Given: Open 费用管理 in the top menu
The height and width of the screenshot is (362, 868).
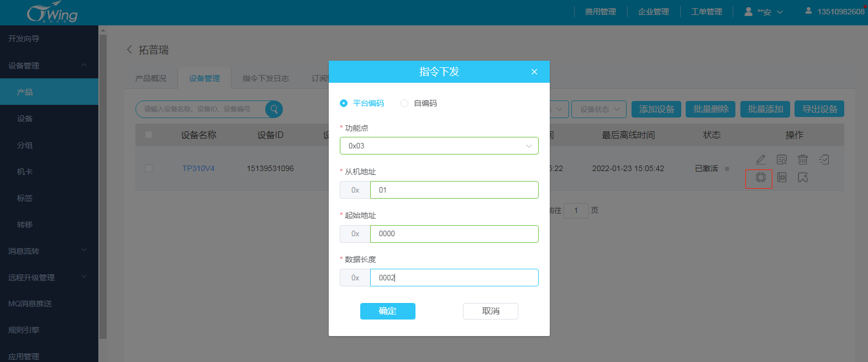Looking at the screenshot, I should pyautogui.click(x=600, y=12).
